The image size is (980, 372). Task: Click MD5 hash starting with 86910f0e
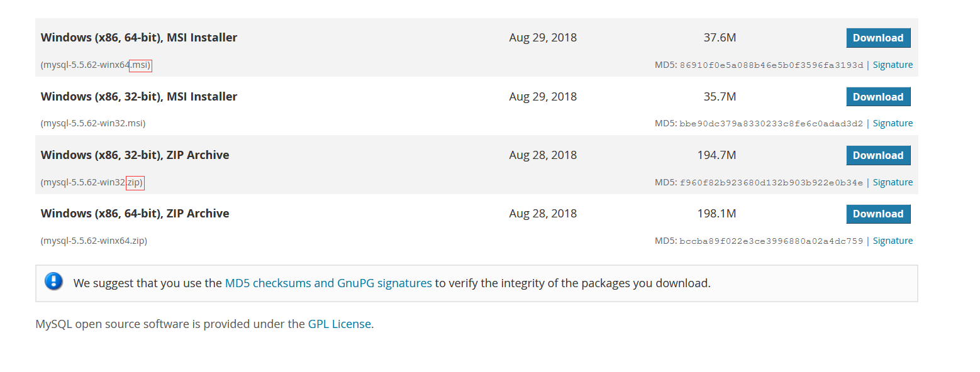click(x=771, y=65)
